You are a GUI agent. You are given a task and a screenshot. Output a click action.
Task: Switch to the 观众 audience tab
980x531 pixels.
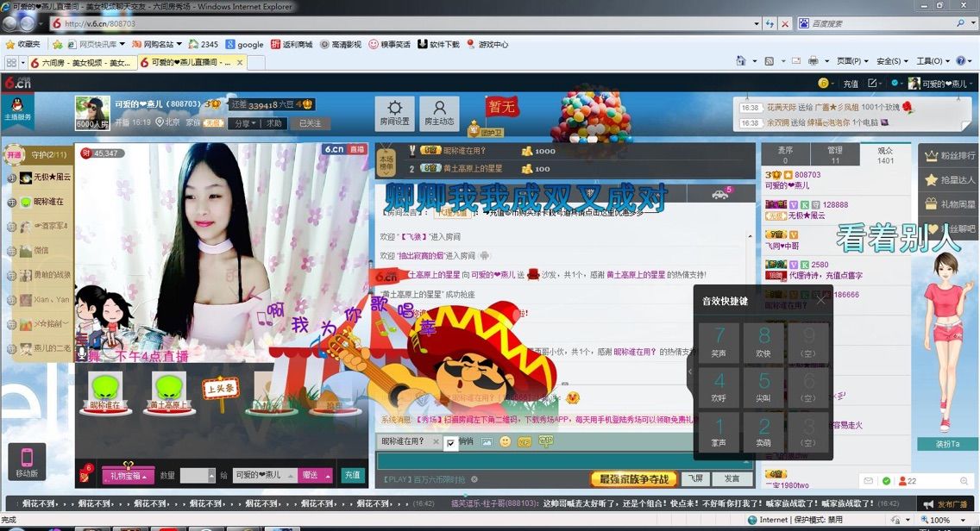coord(885,154)
